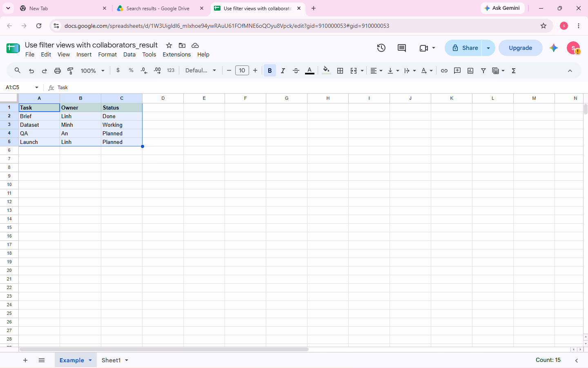Add a new sheet with plus button
The image size is (588, 368).
point(25,360)
